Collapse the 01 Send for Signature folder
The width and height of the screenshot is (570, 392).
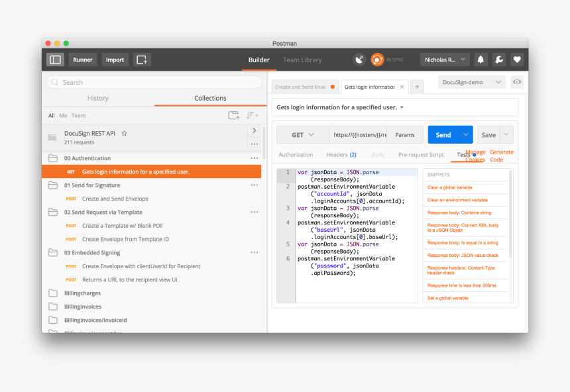click(53, 185)
